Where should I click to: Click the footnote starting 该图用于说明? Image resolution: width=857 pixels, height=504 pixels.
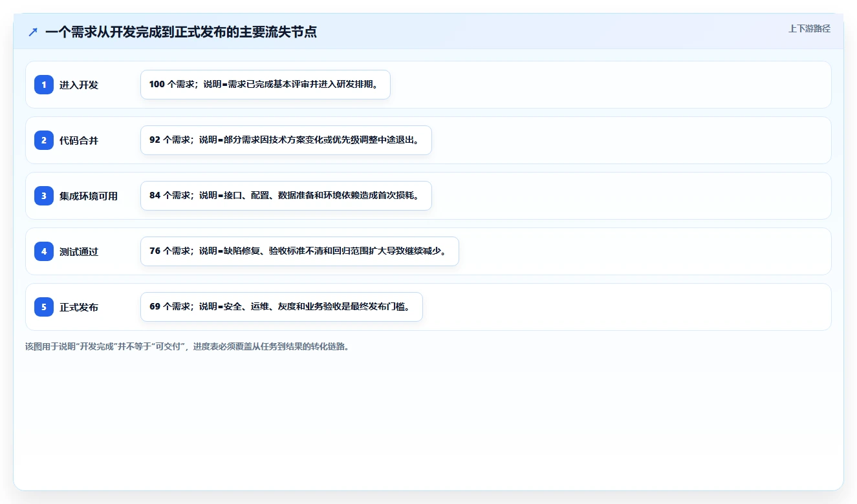[187, 346]
